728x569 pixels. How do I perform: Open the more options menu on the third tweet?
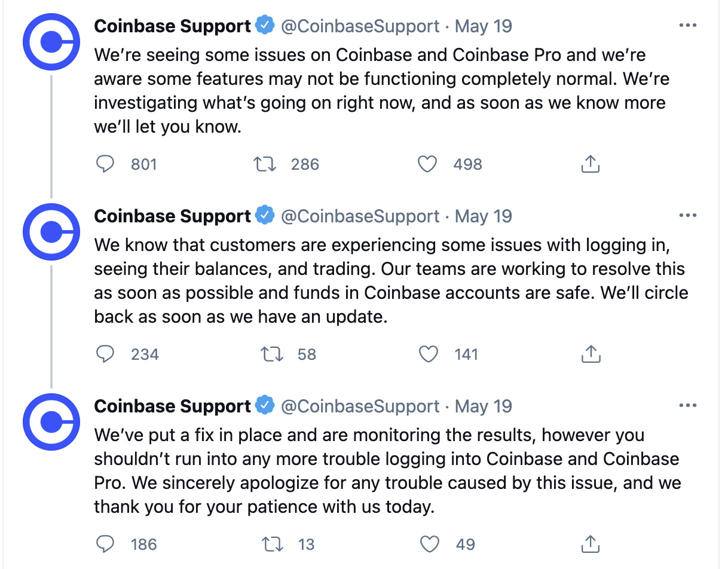click(689, 406)
